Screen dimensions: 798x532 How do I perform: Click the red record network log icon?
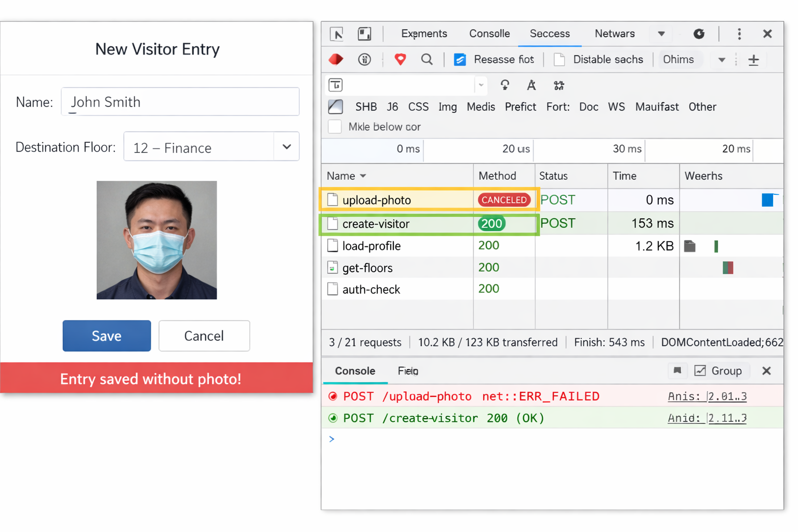pyautogui.click(x=336, y=60)
